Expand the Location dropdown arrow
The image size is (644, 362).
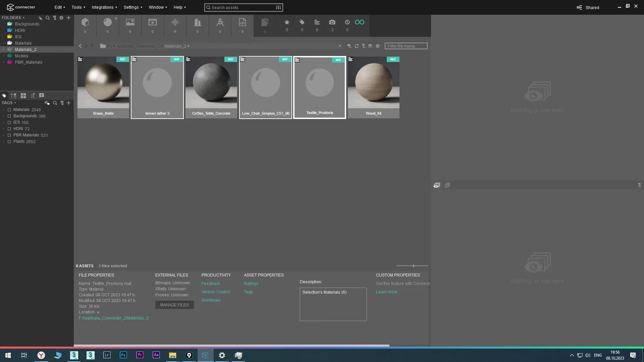[98, 312]
